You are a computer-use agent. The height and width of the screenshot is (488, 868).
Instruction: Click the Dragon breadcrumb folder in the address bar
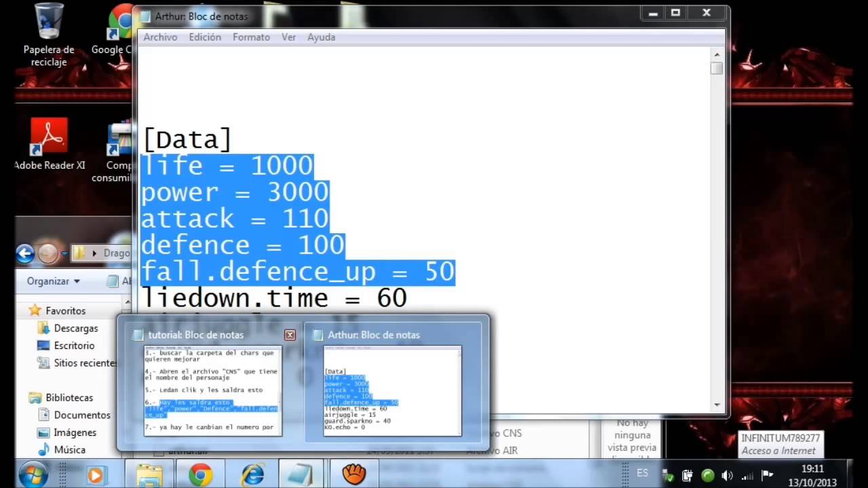(x=116, y=253)
